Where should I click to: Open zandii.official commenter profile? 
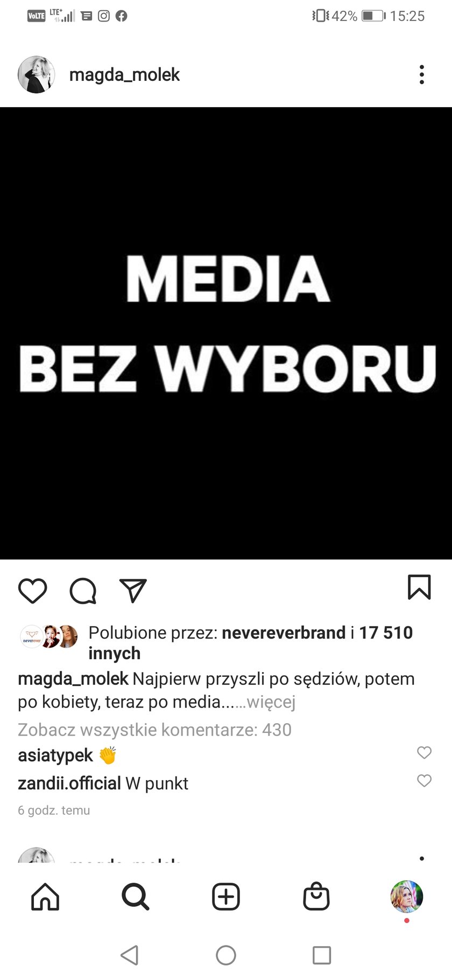tap(69, 783)
